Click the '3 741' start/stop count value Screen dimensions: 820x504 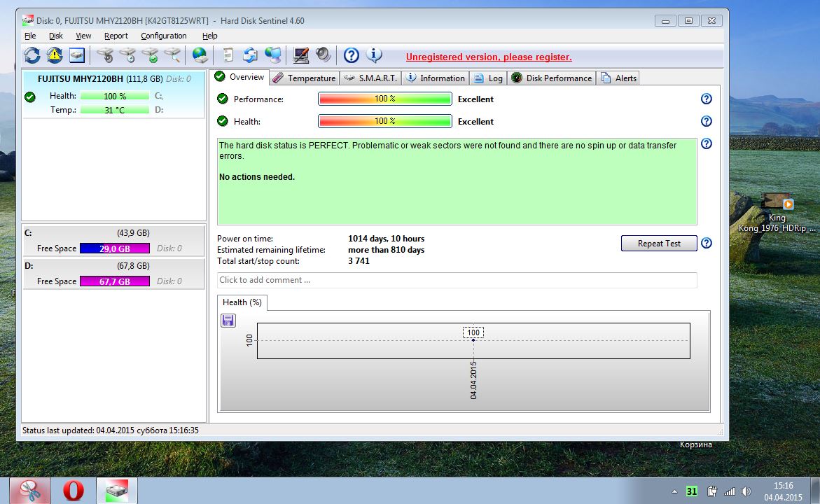click(x=359, y=261)
